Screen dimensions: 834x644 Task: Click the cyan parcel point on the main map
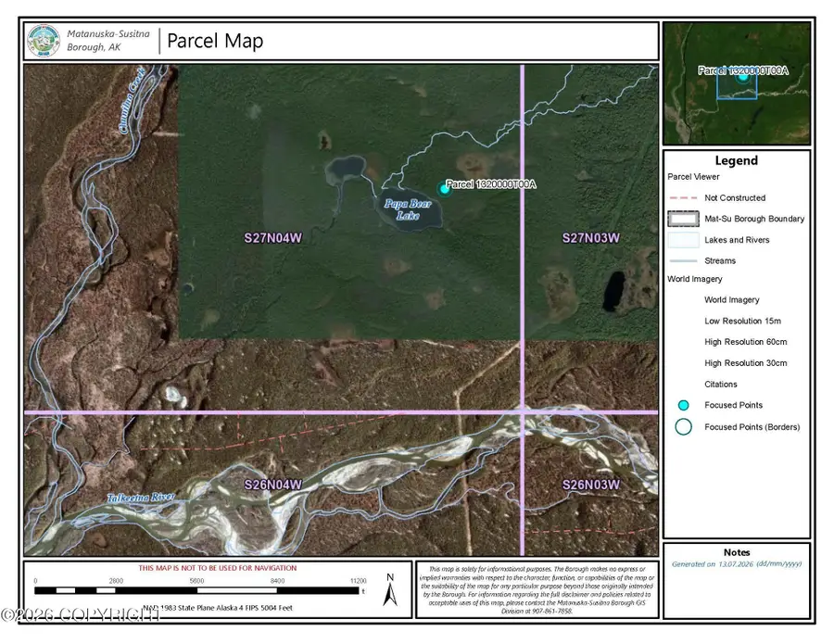445,189
